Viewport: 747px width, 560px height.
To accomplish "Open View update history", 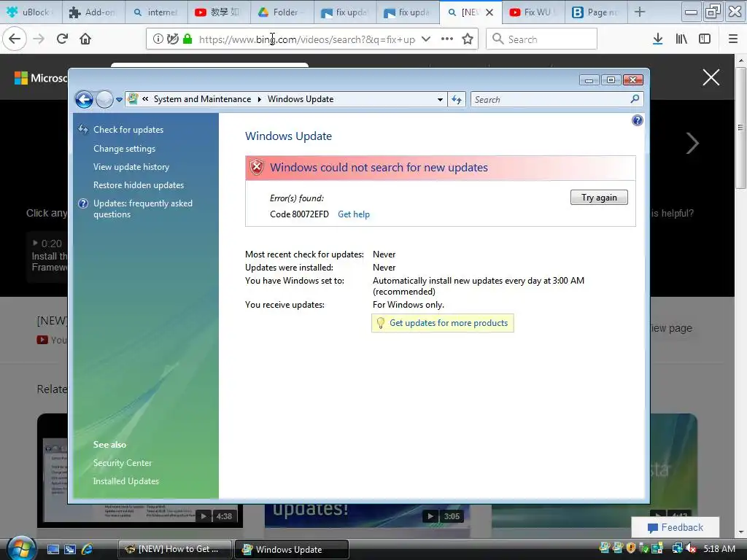I will pos(131,167).
